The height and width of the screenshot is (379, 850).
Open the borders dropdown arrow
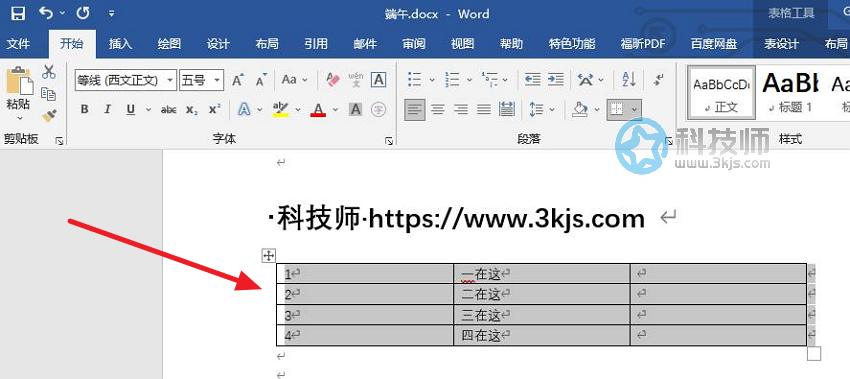coord(634,110)
